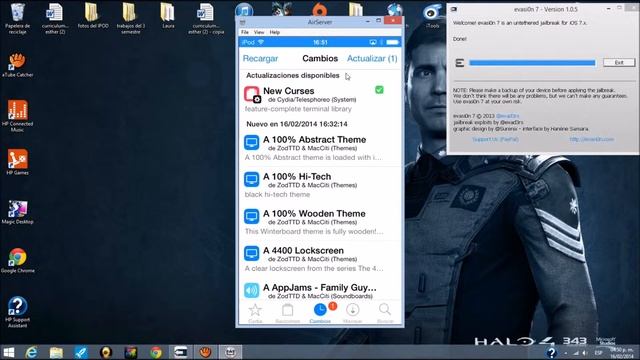Switch to aTube Catcher taskbar button
The height and width of the screenshot is (360, 640).
205,352
